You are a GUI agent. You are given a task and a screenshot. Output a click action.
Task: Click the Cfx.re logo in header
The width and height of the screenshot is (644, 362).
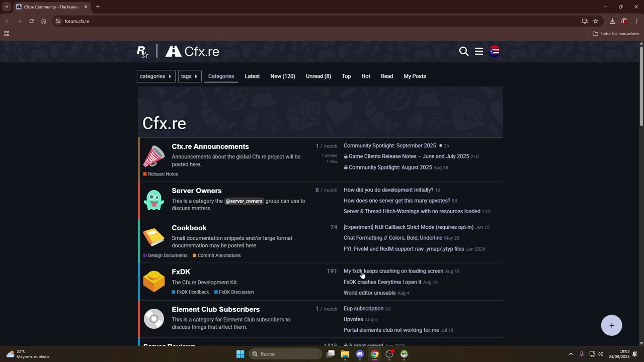(193, 51)
